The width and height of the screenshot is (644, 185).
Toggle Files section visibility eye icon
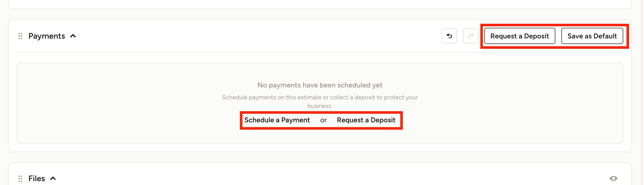(613, 178)
